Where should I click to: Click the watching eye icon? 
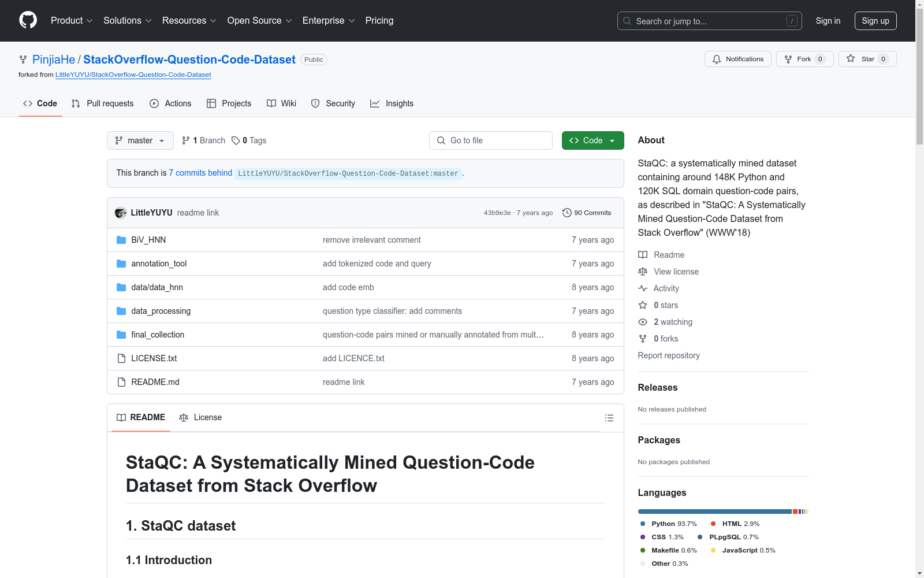pos(643,322)
